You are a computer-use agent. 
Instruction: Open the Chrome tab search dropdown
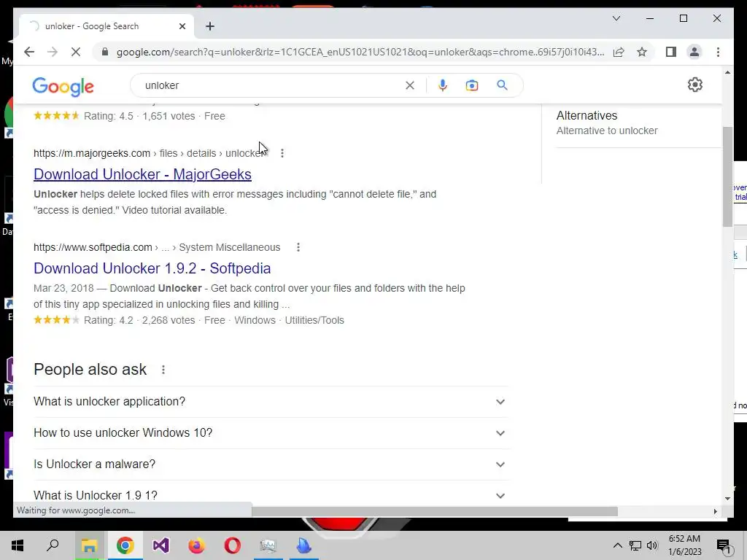pyautogui.click(x=616, y=18)
